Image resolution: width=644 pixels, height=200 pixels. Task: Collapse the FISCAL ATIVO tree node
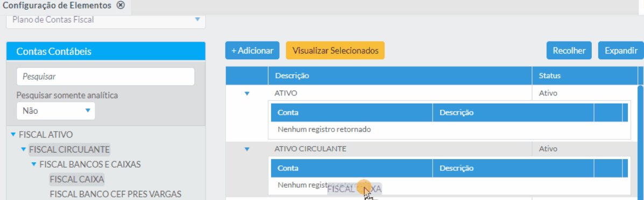pyautogui.click(x=13, y=135)
